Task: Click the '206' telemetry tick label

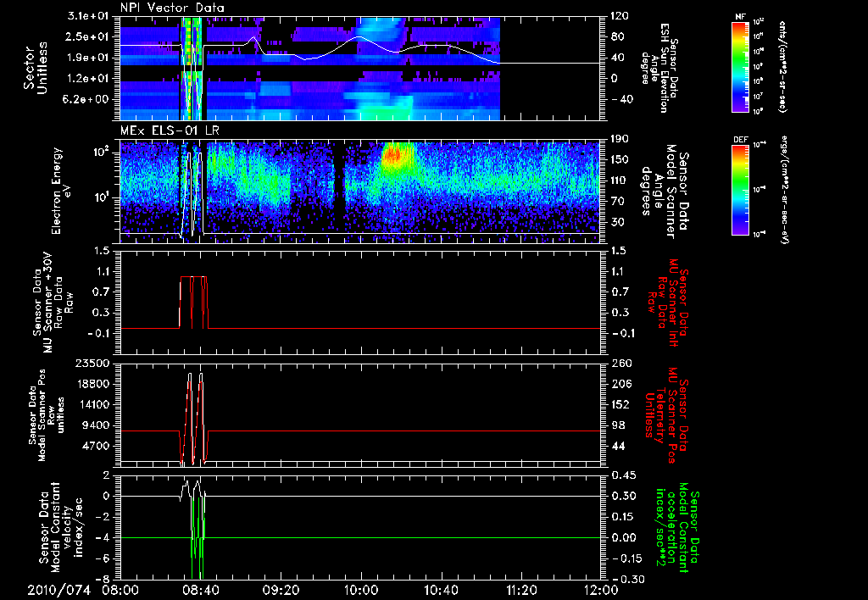Action: (x=620, y=384)
